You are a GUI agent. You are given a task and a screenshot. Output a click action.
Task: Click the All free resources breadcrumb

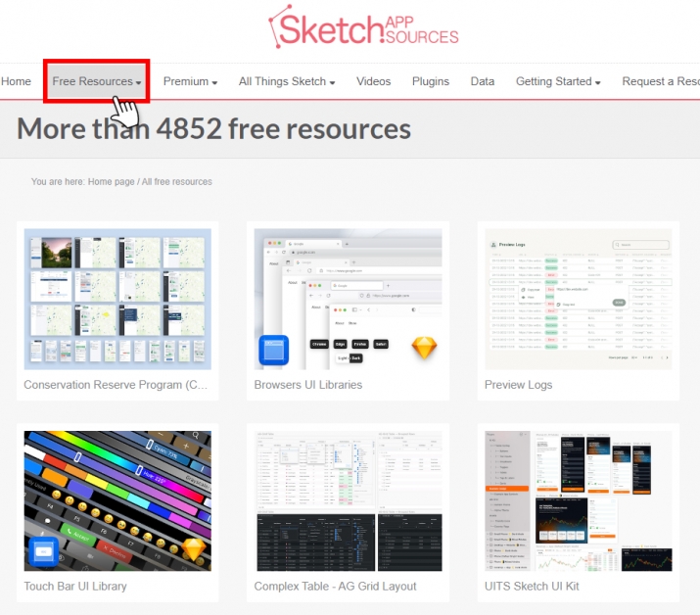[x=177, y=182]
